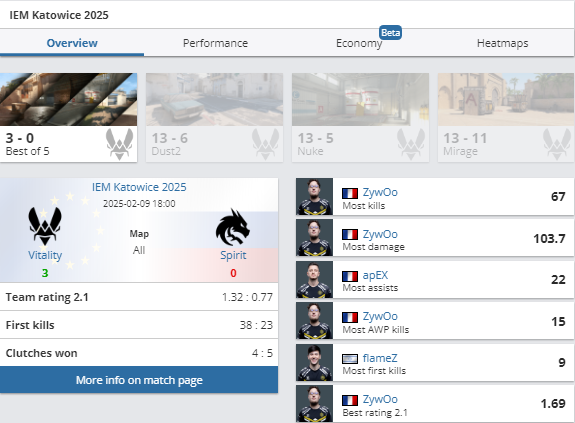Select the Nuke 13-5 map card

360,117
